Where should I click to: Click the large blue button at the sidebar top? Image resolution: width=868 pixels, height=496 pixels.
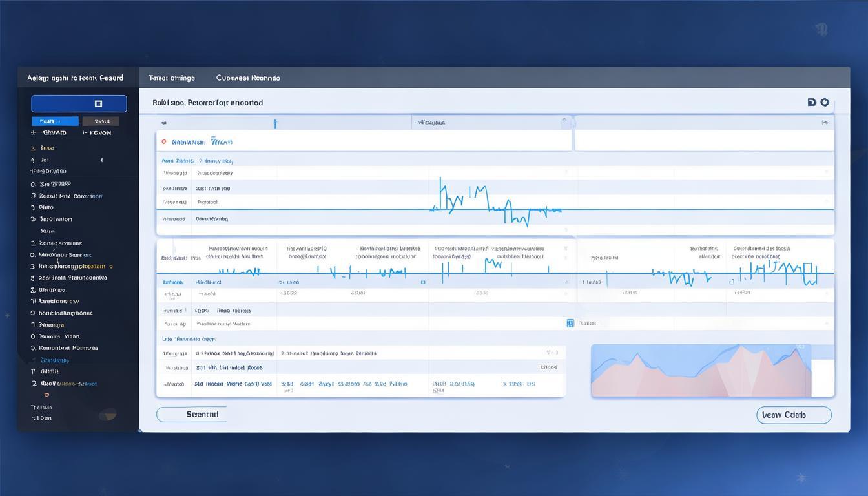pyautogui.click(x=79, y=103)
